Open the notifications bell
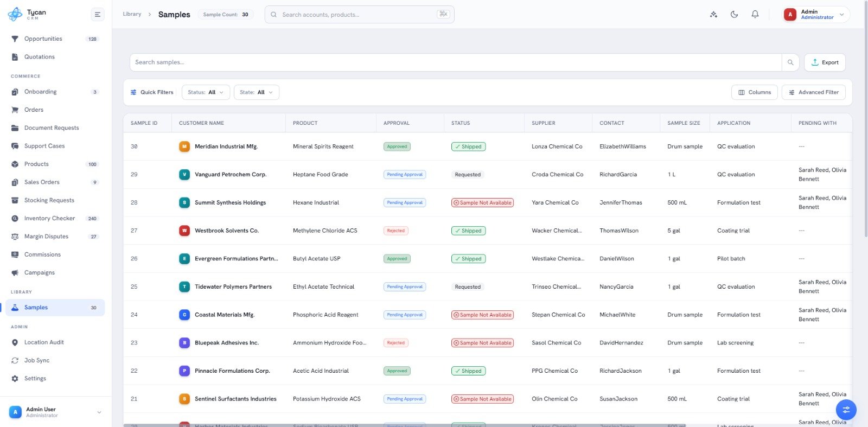The height and width of the screenshot is (427, 868). [x=755, y=15]
